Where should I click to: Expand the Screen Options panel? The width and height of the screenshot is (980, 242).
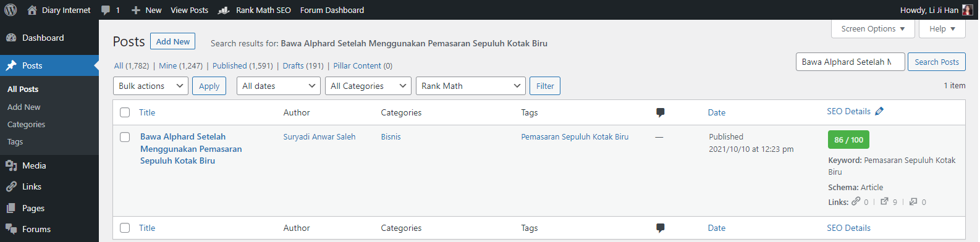pyautogui.click(x=873, y=28)
